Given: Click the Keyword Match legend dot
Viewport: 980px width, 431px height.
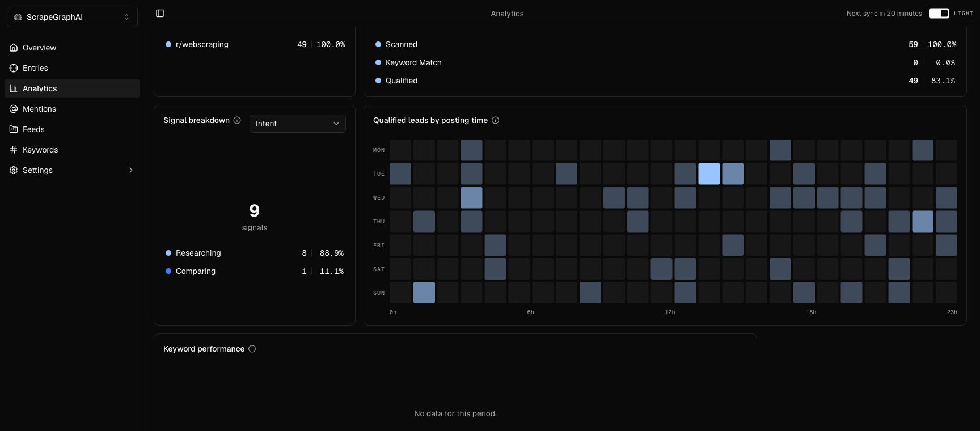Looking at the screenshot, I should 378,62.
